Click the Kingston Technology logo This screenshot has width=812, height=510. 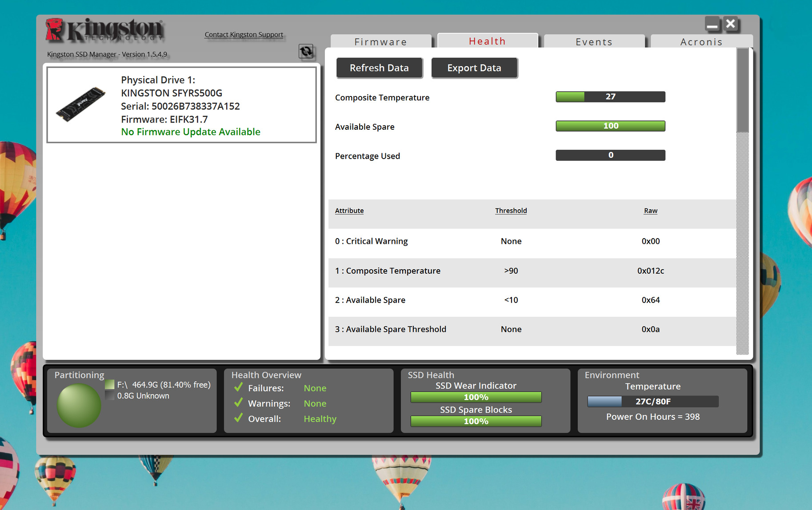click(x=105, y=30)
